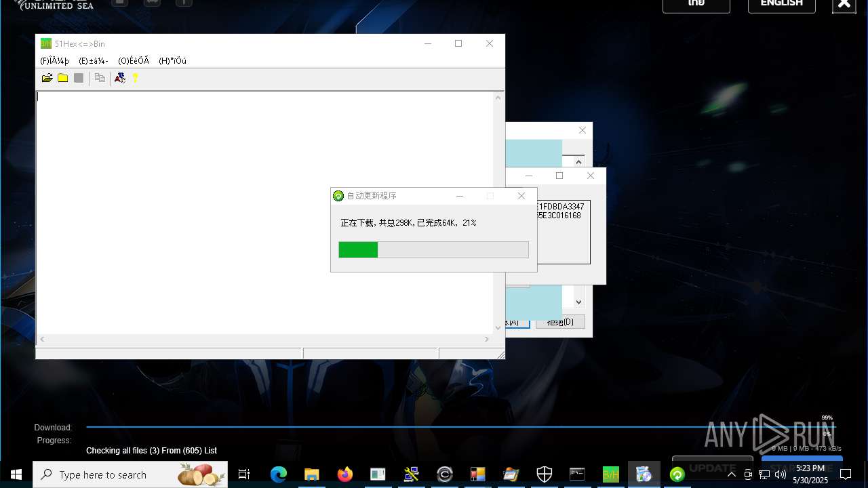Open Task View from taskbar

244,474
